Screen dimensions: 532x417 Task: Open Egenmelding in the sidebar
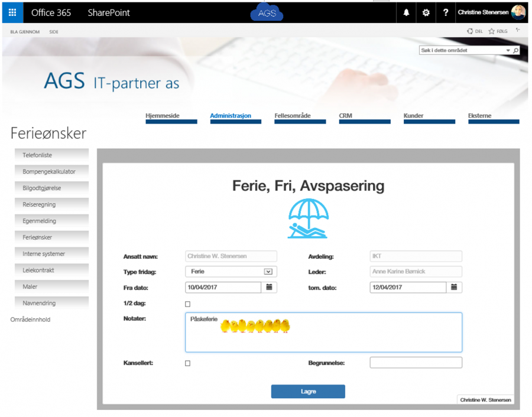(51, 221)
